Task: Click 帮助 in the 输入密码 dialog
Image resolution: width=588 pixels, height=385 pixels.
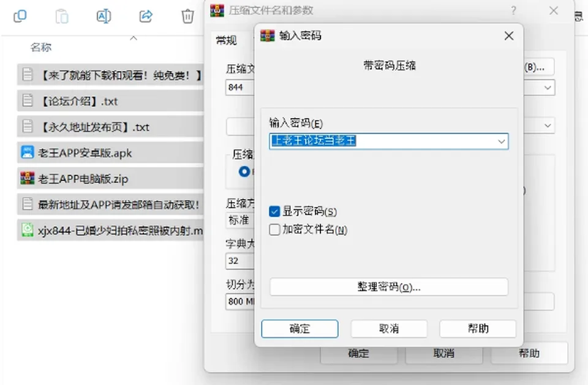Action: pyautogui.click(x=478, y=329)
